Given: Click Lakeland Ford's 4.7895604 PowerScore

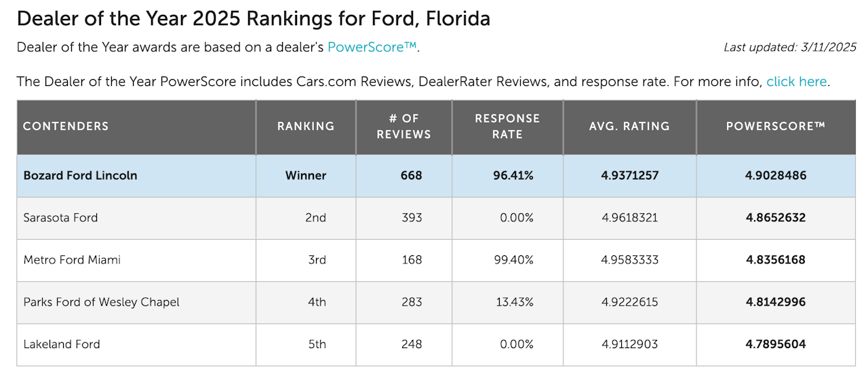Looking at the screenshot, I should coord(775,344).
